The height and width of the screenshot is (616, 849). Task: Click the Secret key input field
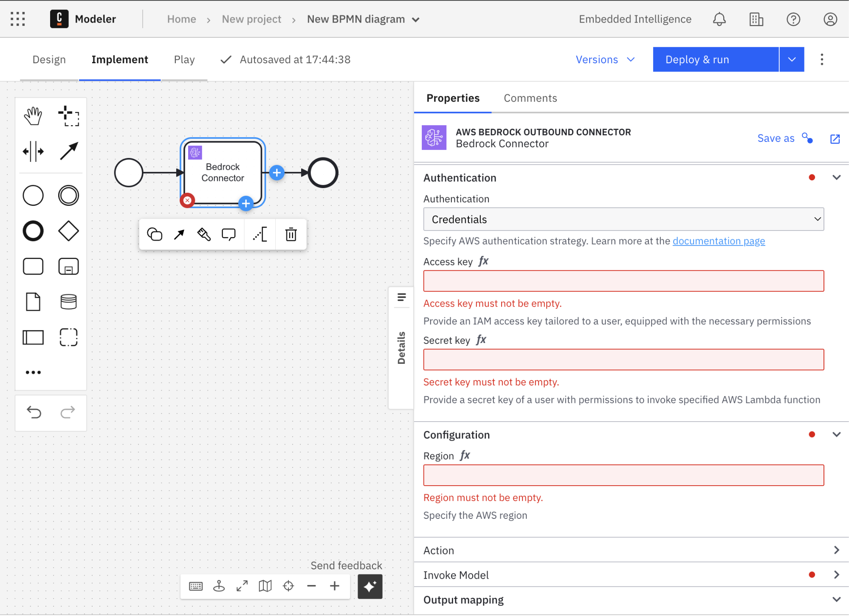(x=623, y=360)
